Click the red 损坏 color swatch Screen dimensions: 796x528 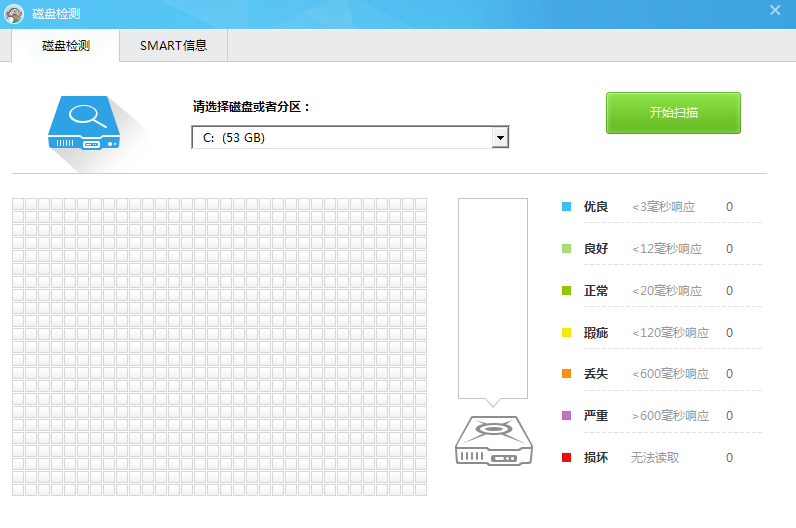tap(567, 457)
